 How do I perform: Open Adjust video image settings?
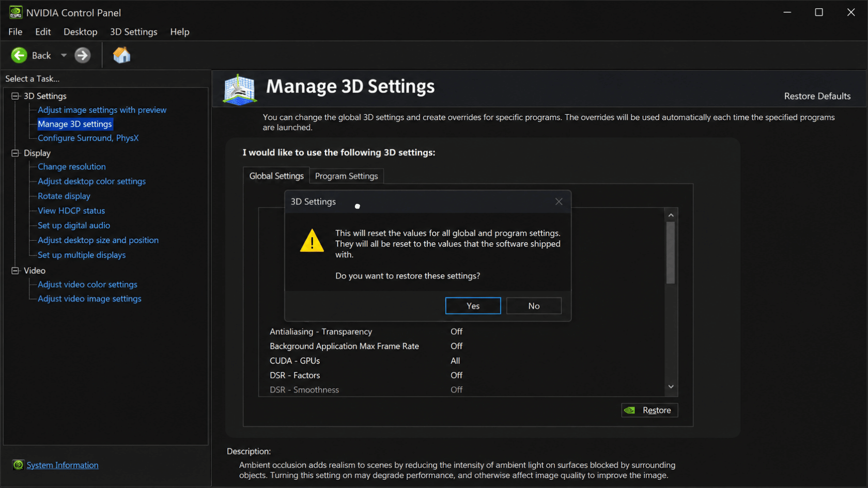point(89,298)
